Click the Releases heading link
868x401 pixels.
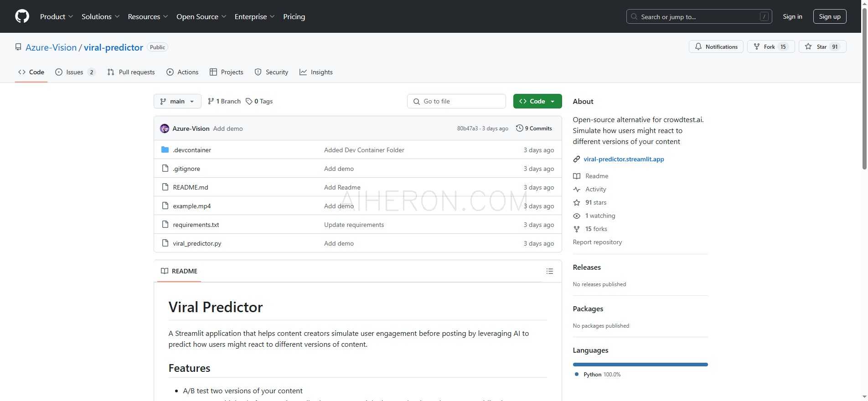[587, 267]
